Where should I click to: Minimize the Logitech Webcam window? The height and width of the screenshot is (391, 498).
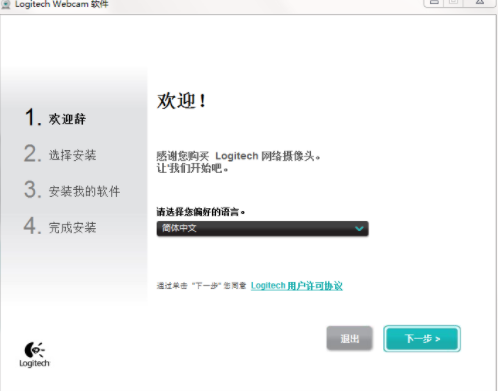click(x=434, y=3)
